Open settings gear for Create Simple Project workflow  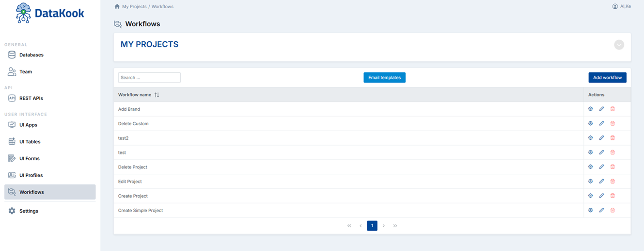pos(590,210)
